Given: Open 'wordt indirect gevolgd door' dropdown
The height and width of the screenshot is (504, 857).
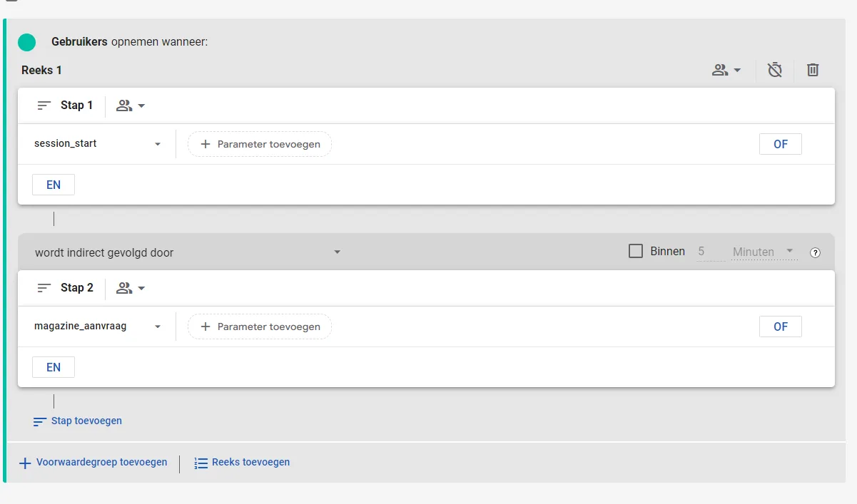Looking at the screenshot, I should [188, 252].
